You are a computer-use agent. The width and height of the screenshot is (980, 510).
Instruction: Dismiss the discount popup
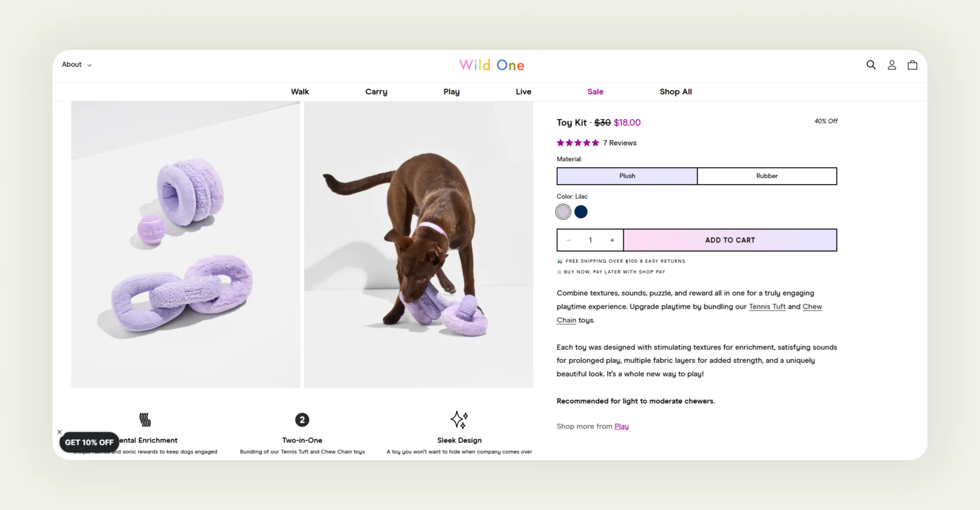(x=59, y=432)
